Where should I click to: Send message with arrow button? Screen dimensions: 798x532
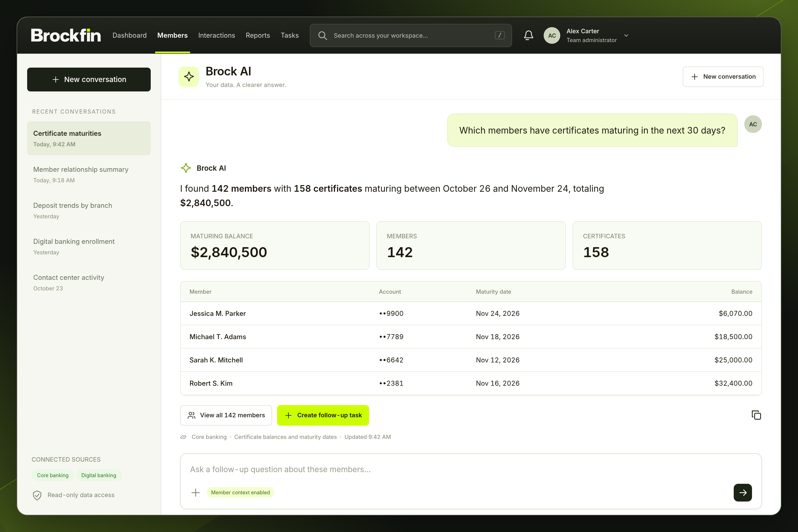742,492
